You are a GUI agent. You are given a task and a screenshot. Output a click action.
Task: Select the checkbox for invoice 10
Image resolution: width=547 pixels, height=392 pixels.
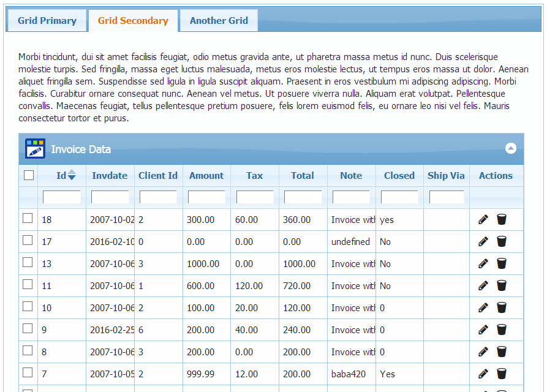click(28, 307)
